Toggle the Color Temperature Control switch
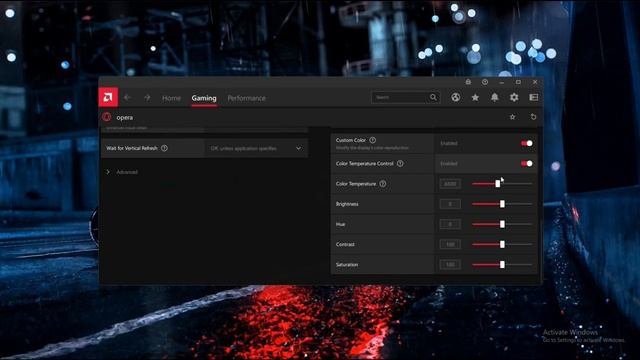This screenshot has width=640, height=360. pyautogui.click(x=527, y=164)
